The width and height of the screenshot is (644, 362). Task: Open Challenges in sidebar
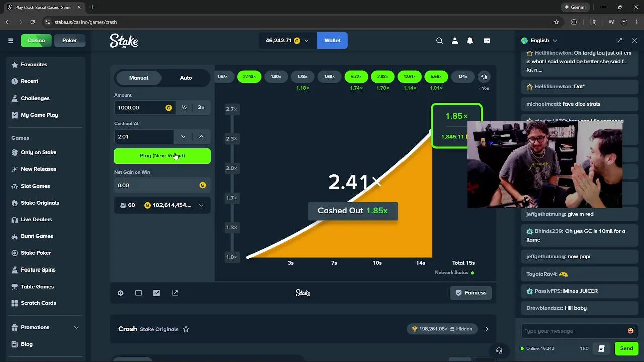tap(35, 98)
